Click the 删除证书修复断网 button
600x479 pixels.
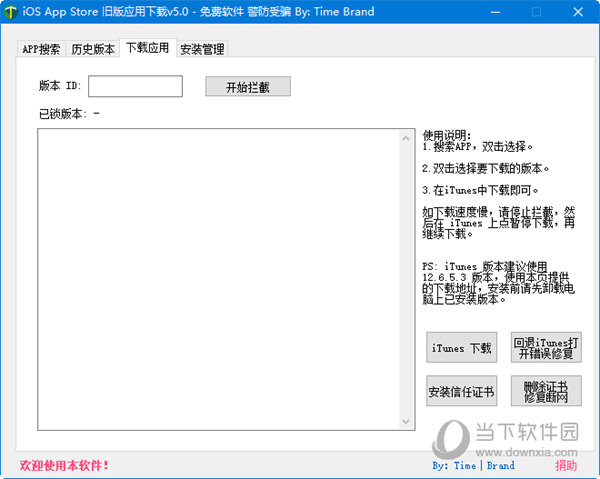click(546, 391)
